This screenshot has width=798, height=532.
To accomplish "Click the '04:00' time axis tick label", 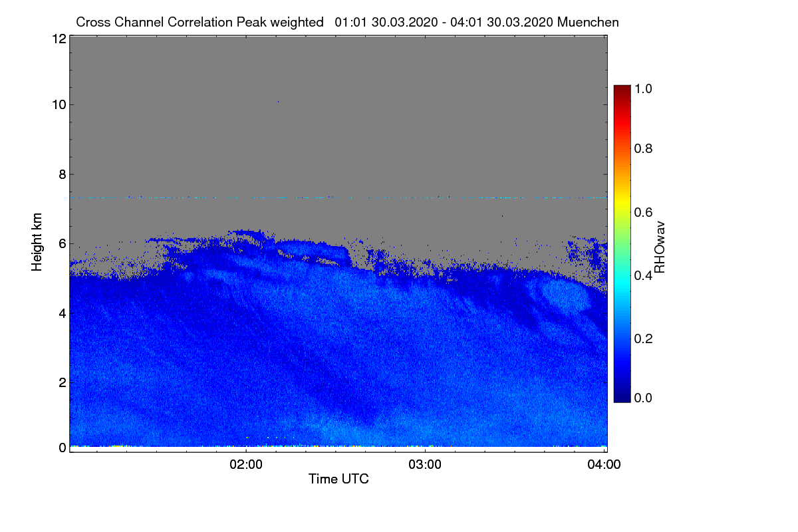I will click(604, 465).
